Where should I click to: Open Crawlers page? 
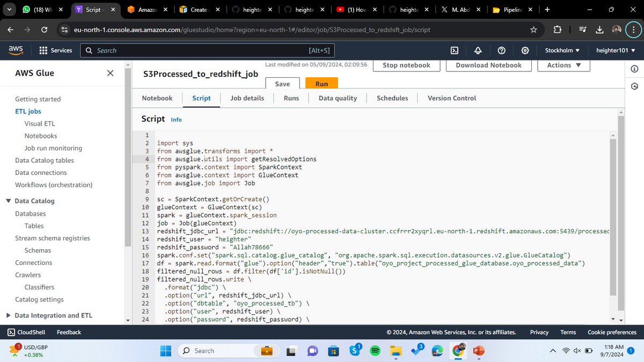tap(28, 275)
